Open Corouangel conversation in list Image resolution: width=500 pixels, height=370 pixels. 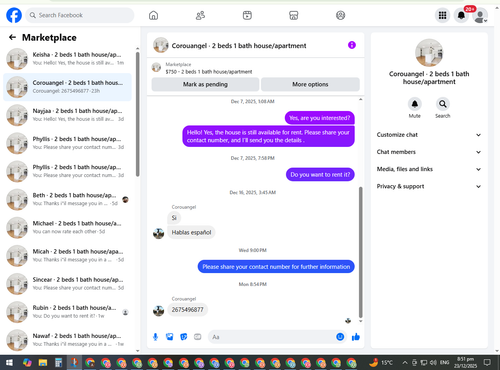68,87
